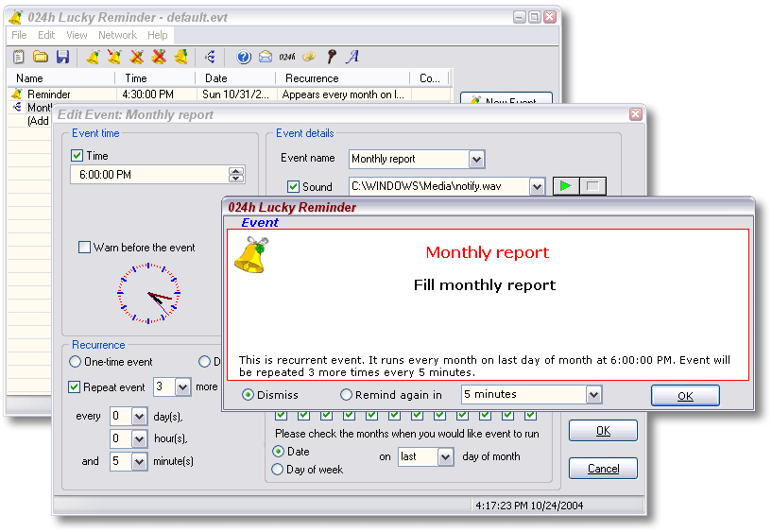The width and height of the screenshot is (772, 532).
Task: Open the View menu
Action: click(x=77, y=35)
